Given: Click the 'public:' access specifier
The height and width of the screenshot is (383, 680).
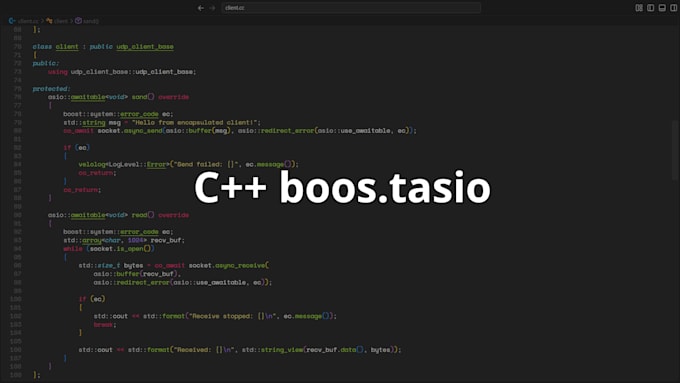Looking at the screenshot, I should click(x=46, y=63).
